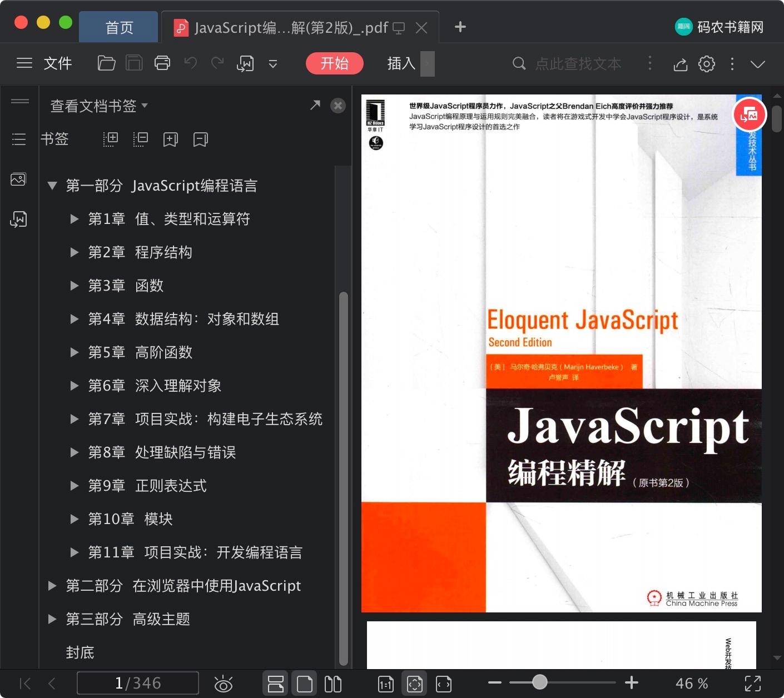Click the page number input field
This screenshot has width=784, height=698.
138,683
